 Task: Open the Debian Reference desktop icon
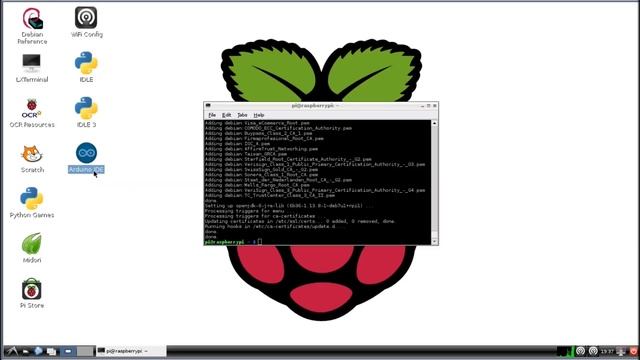[x=32, y=26]
